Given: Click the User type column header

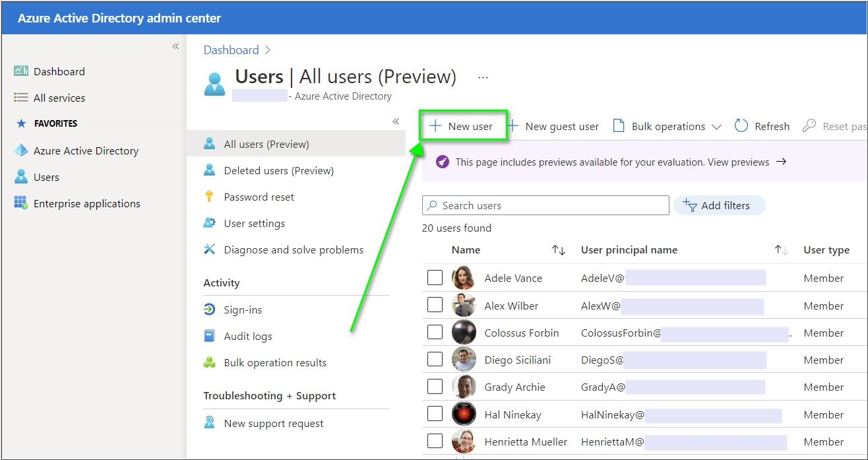Looking at the screenshot, I should [826, 249].
